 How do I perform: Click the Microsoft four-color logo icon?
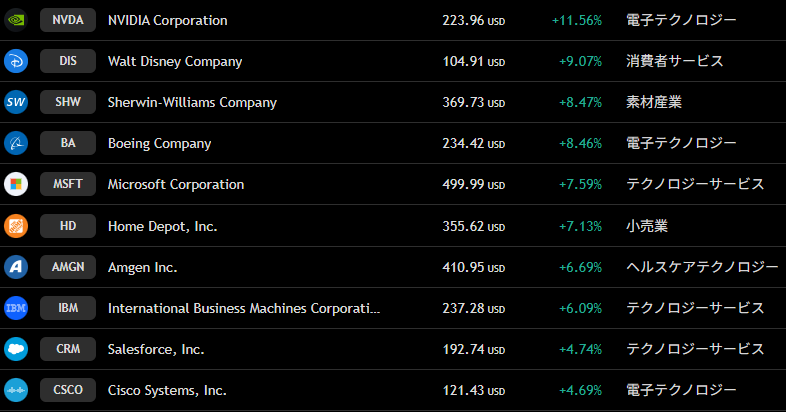coord(16,184)
